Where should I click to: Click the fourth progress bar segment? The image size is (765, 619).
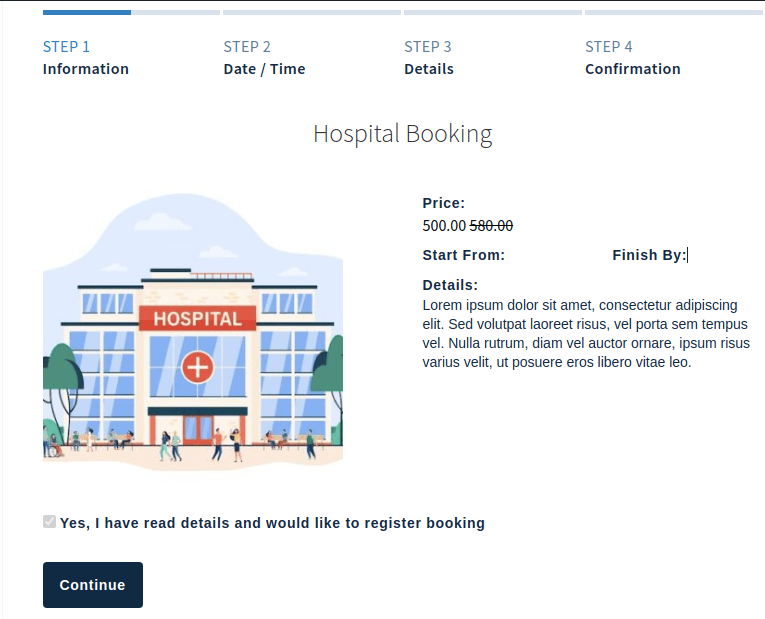coord(492,12)
